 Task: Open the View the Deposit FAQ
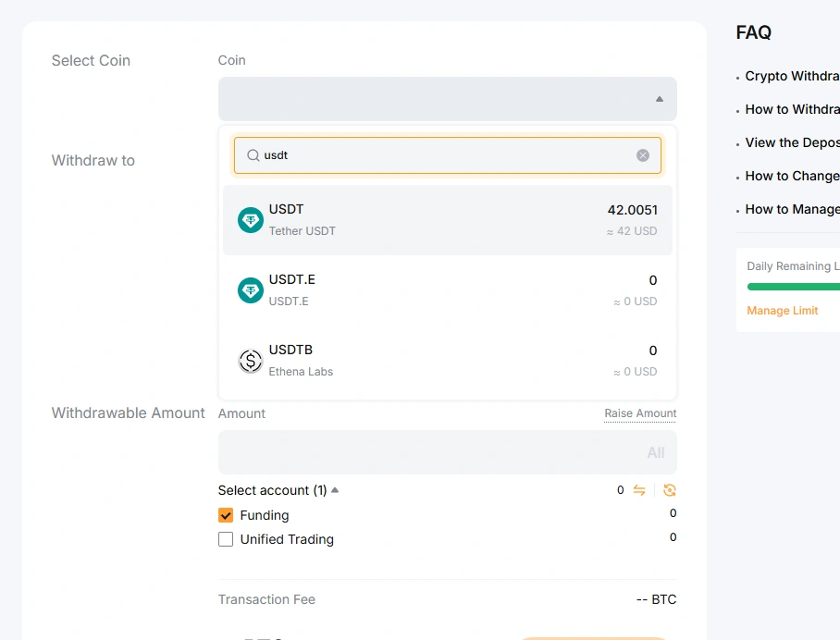point(792,142)
